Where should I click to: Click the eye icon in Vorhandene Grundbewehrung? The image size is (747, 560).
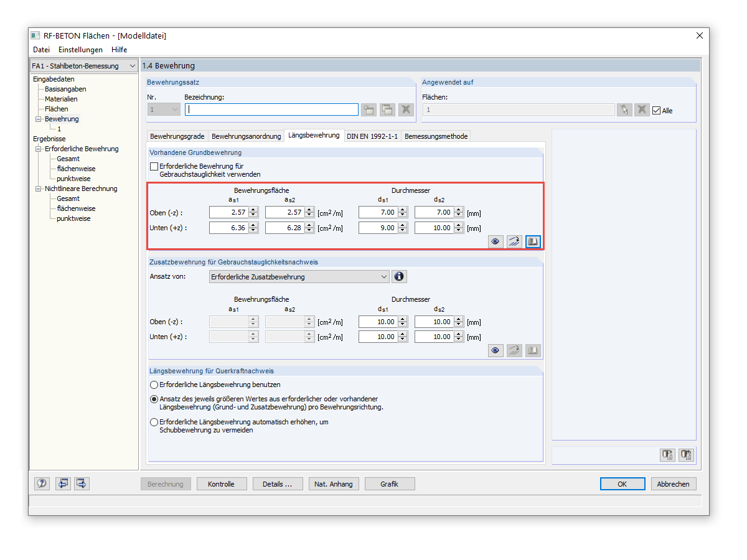[x=496, y=241]
